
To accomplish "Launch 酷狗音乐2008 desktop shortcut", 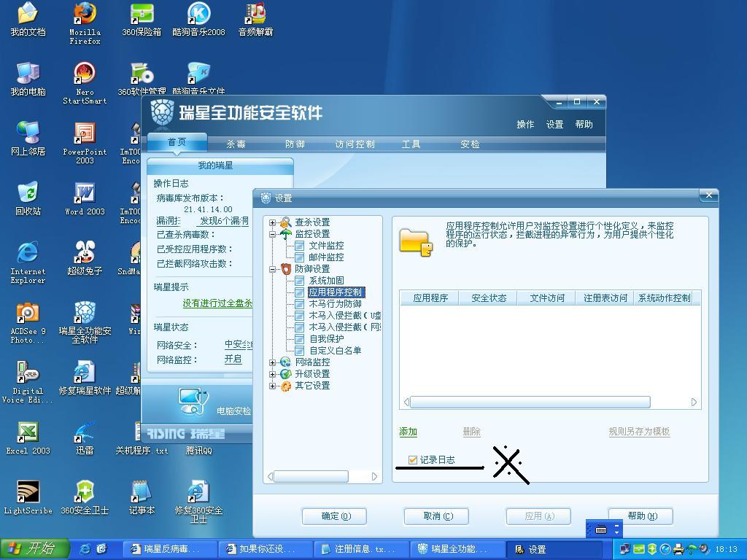I will (x=198, y=19).
